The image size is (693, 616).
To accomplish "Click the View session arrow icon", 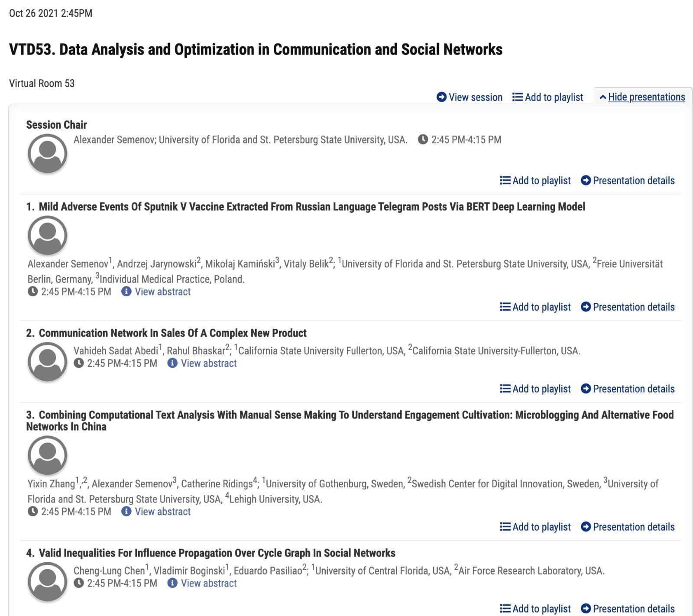I will tap(441, 97).
